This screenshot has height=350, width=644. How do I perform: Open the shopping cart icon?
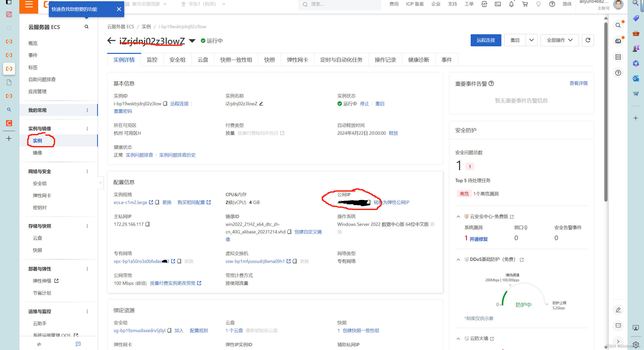(x=525, y=4)
